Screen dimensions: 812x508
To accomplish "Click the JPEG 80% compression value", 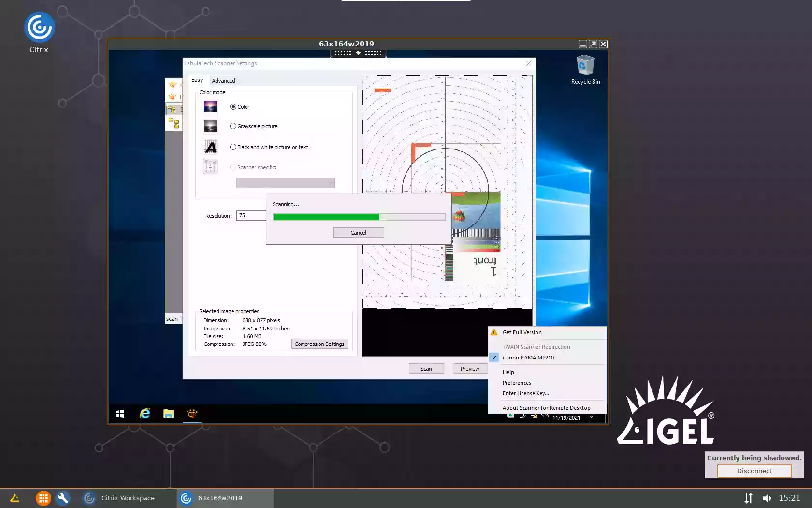I will (x=255, y=344).
